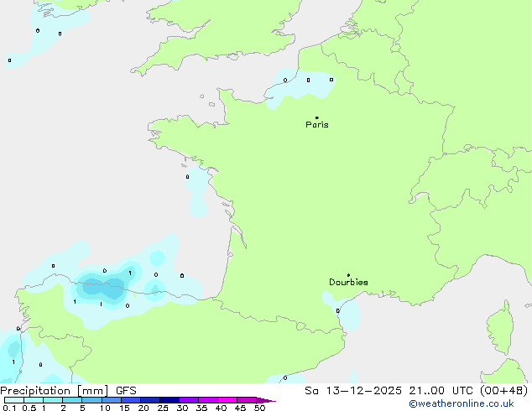
Task: Click the Paris city label
Action: tap(317, 125)
